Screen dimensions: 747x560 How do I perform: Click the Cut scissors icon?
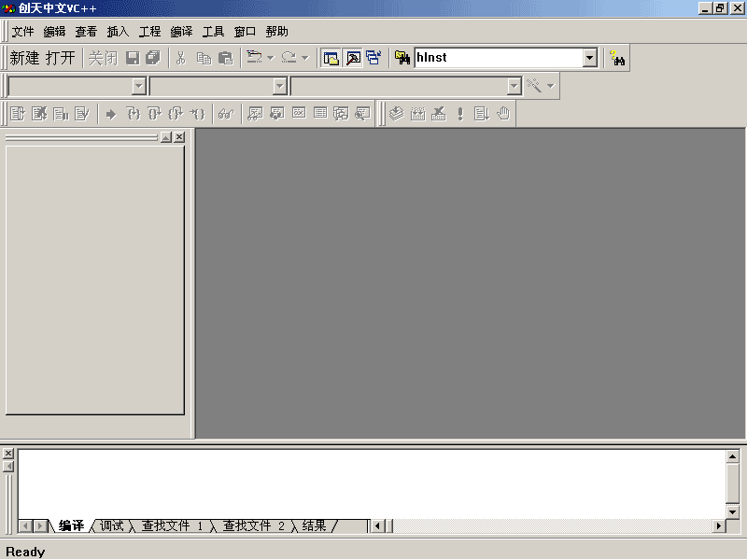click(180, 58)
